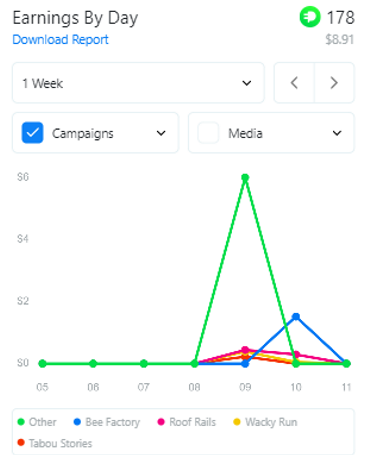This screenshot has width=367, height=455.
Task: Check the Media checkbox
Action: [x=208, y=133]
